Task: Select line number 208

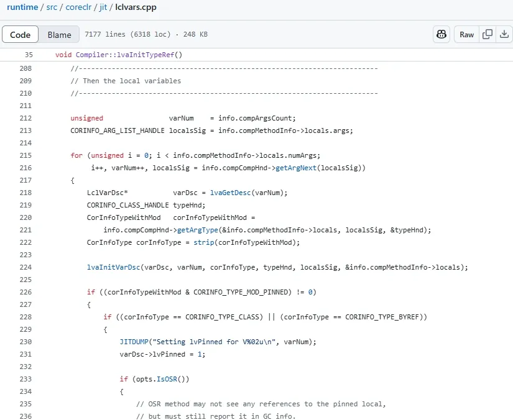Action: point(25,68)
